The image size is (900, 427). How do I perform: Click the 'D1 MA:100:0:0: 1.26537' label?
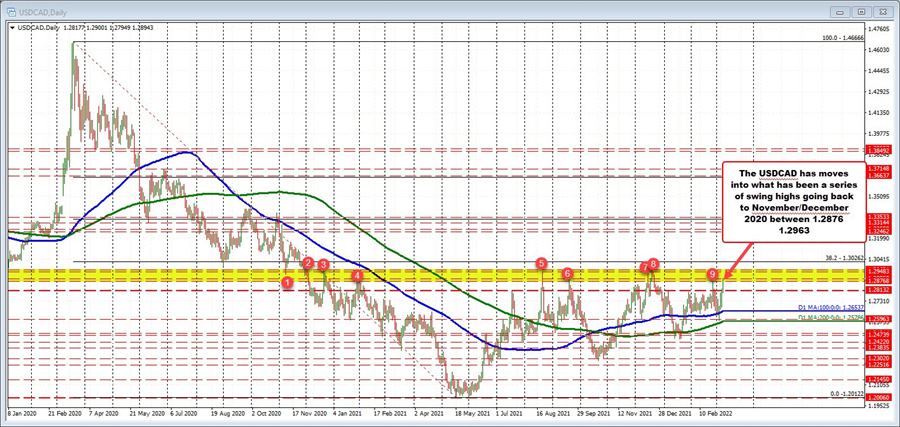pos(832,308)
